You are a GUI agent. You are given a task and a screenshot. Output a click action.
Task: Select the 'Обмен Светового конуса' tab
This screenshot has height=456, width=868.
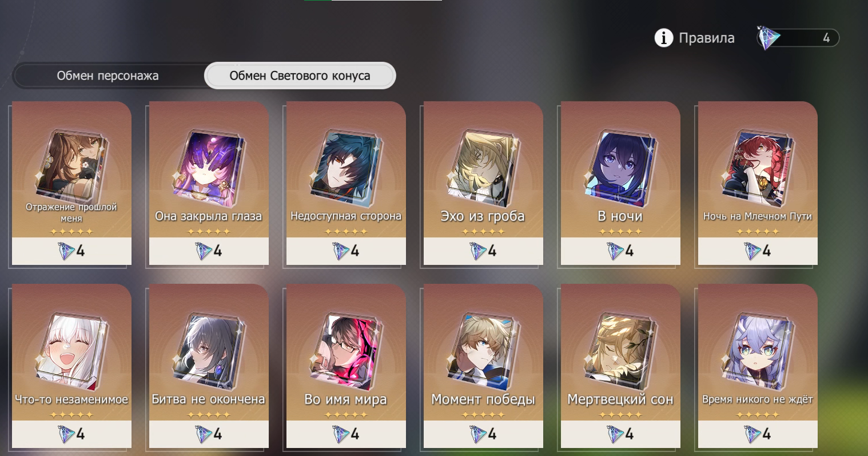(x=300, y=76)
